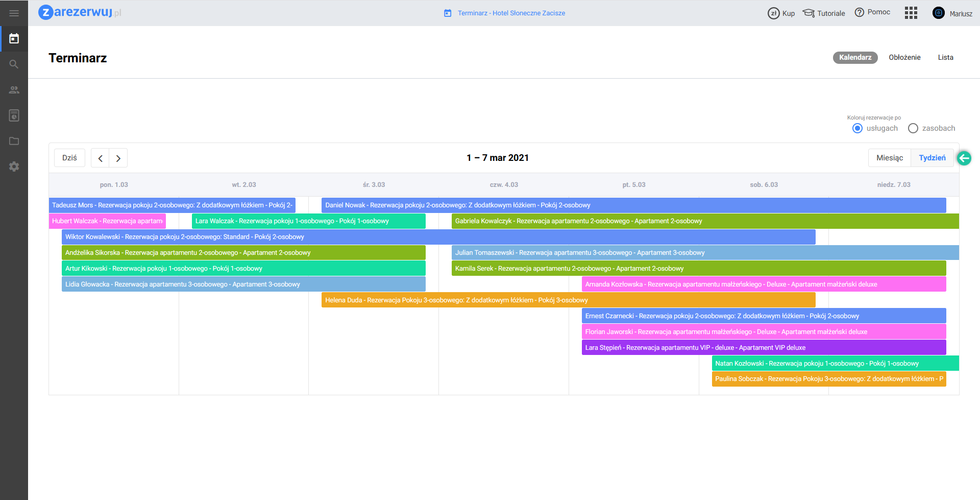The height and width of the screenshot is (500, 980).
Task: Click the green arrow collapse button
Action: click(x=964, y=158)
